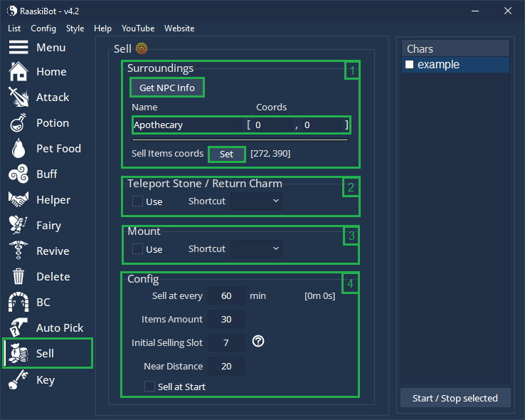Expand the Mount Shortcut dropdown
The width and height of the screenshot is (525, 420).
click(x=257, y=249)
